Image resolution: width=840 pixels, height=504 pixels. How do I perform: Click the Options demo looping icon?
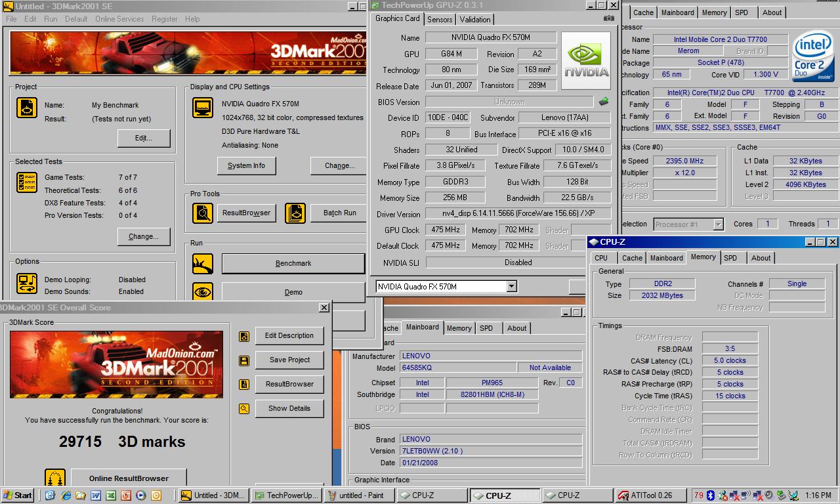pos(27,283)
